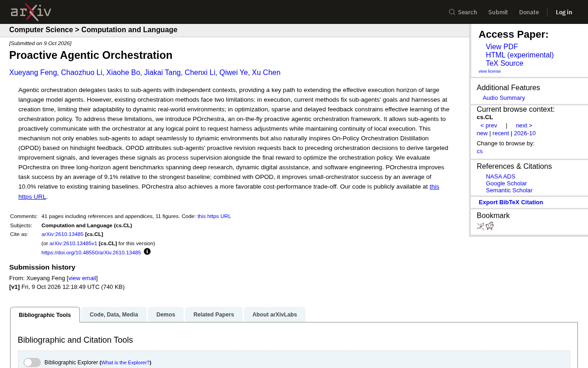Click the view license link

pyautogui.click(x=490, y=71)
